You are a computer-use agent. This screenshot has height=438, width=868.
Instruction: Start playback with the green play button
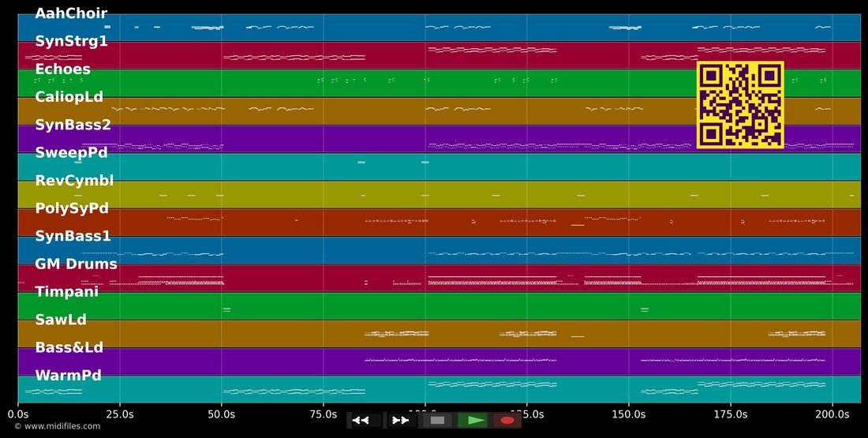473,421
